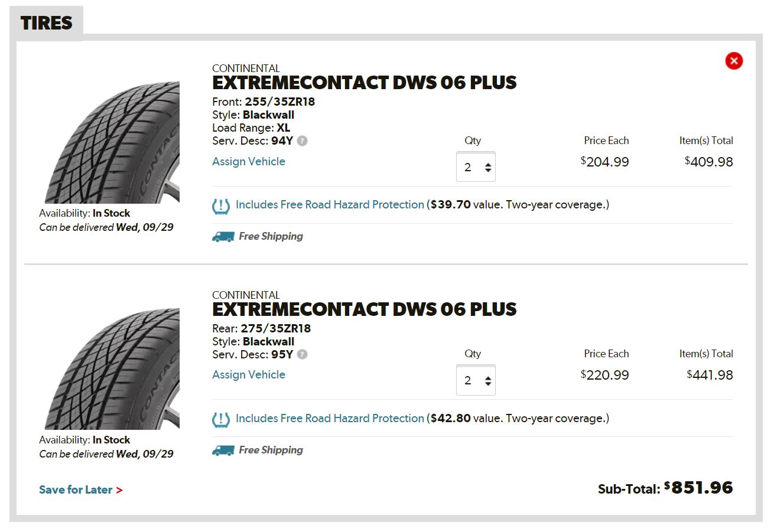777x532 pixels.
Task: Increase the rear tire quantity with the up arrow
Action: tap(488, 377)
